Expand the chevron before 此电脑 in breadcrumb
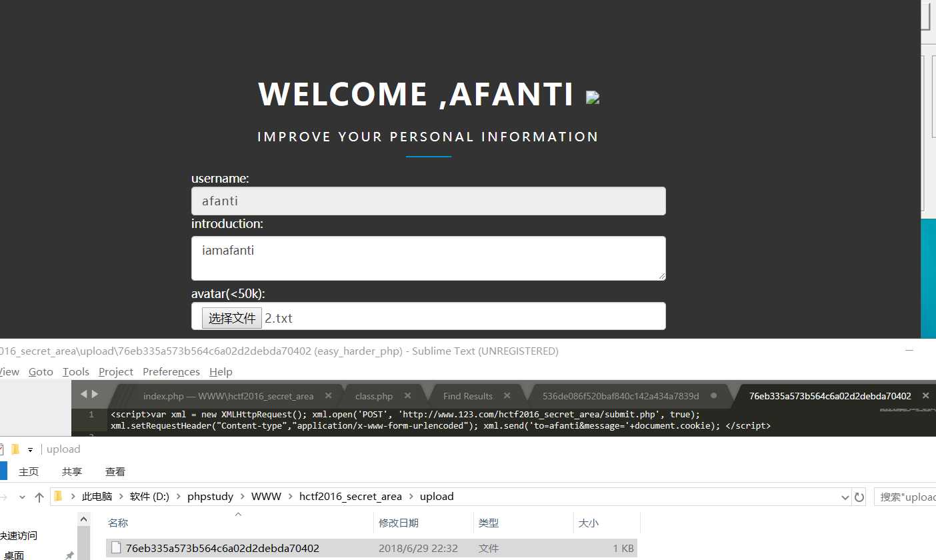The width and height of the screenshot is (936, 560). coord(73,497)
